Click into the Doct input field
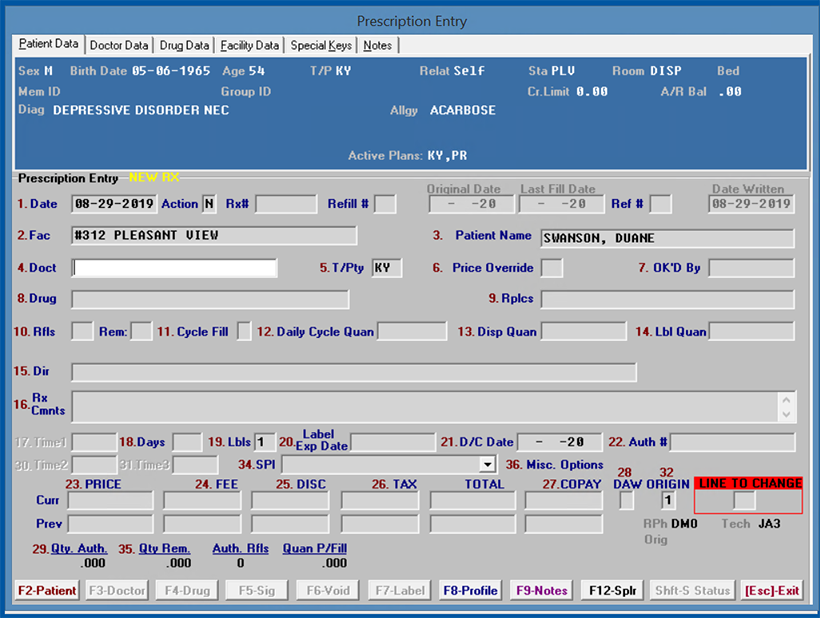The image size is (820, 618). coord(174,268)
